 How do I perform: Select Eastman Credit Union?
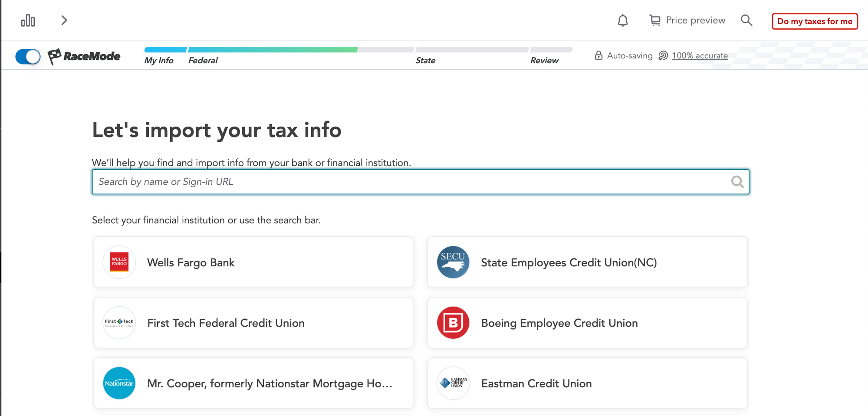pyautogui.click(x=588, y=383)
